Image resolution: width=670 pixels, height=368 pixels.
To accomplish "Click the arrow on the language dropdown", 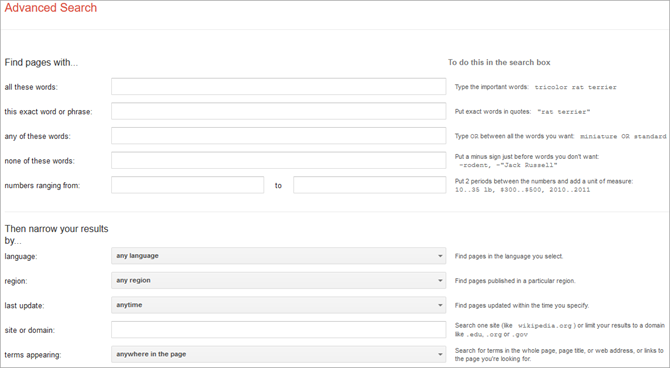I will click(x=440, y=256).
